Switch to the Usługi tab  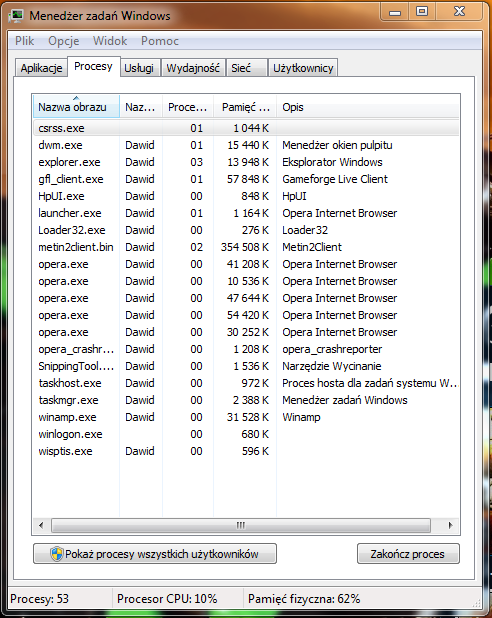click(139, 68)
